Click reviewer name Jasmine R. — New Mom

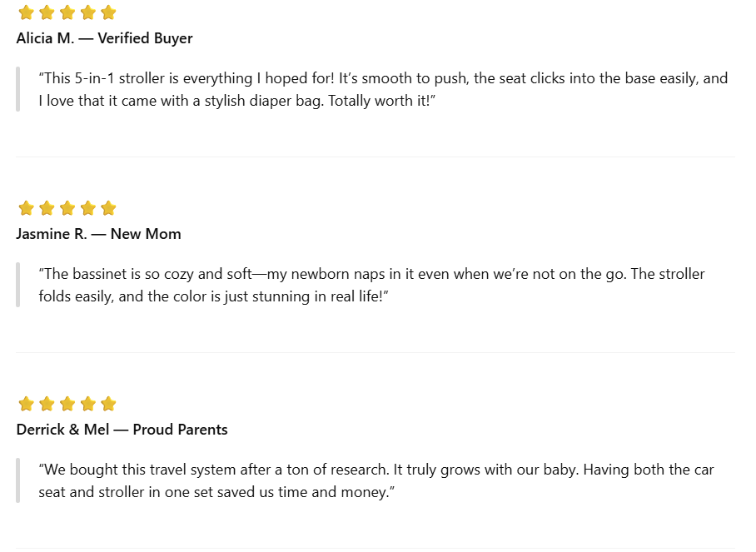(x=98, y=234)
